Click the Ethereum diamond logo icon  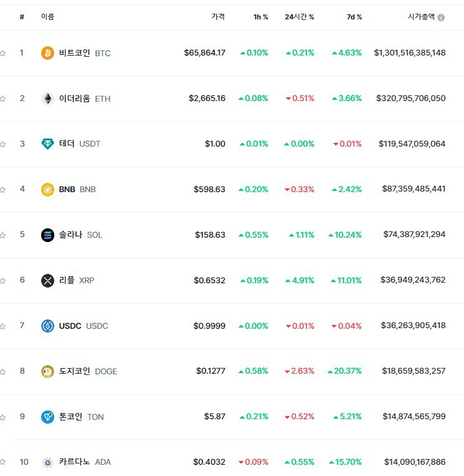pyautogui.click(x=47, y=99)
